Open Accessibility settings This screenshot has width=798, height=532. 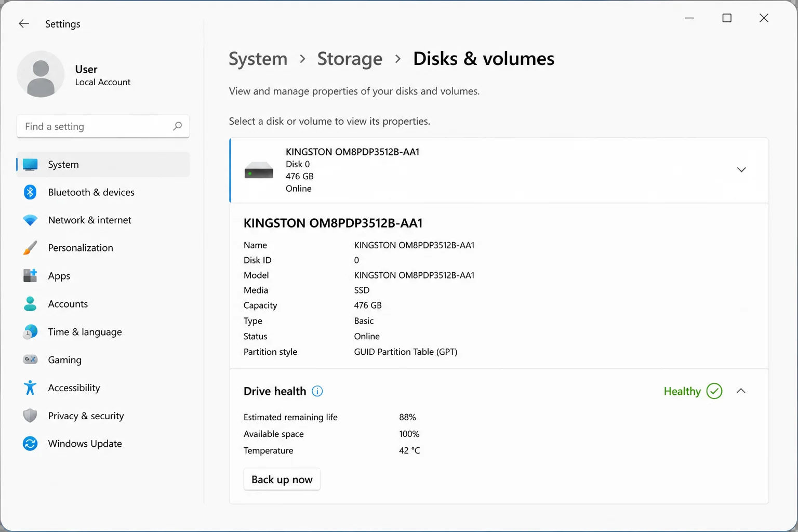103,388
